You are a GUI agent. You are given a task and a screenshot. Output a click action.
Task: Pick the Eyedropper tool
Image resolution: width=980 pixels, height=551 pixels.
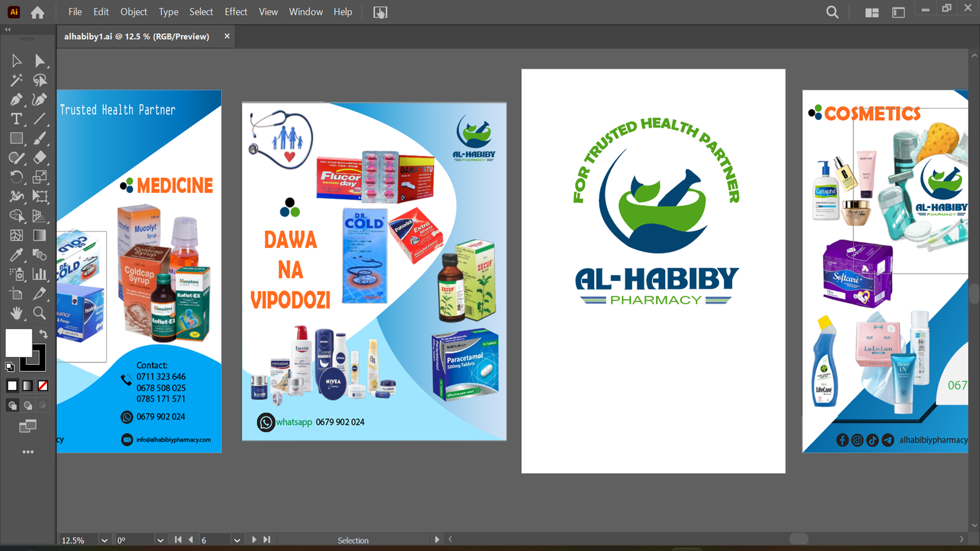(17, 255)
